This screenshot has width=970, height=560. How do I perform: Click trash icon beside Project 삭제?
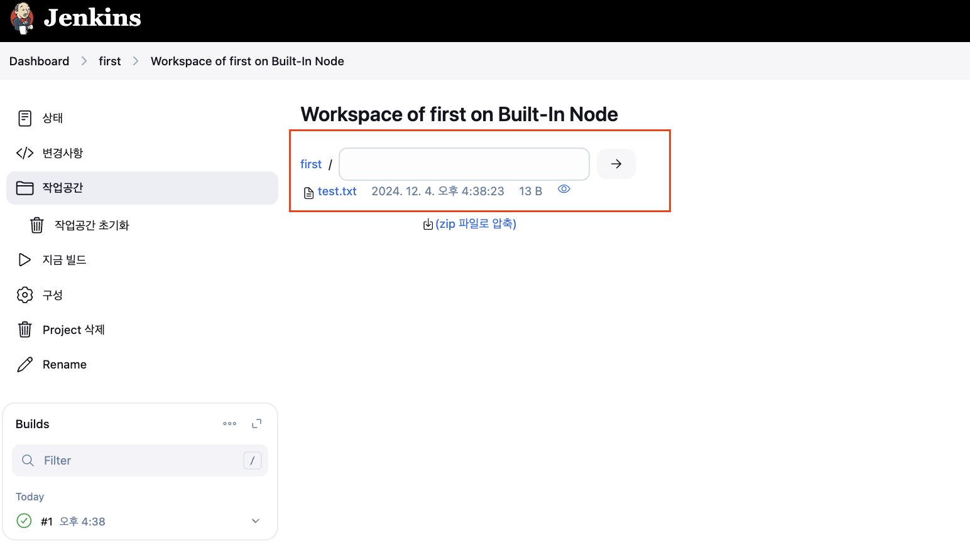pyautogui.click(x=25, y=330)
